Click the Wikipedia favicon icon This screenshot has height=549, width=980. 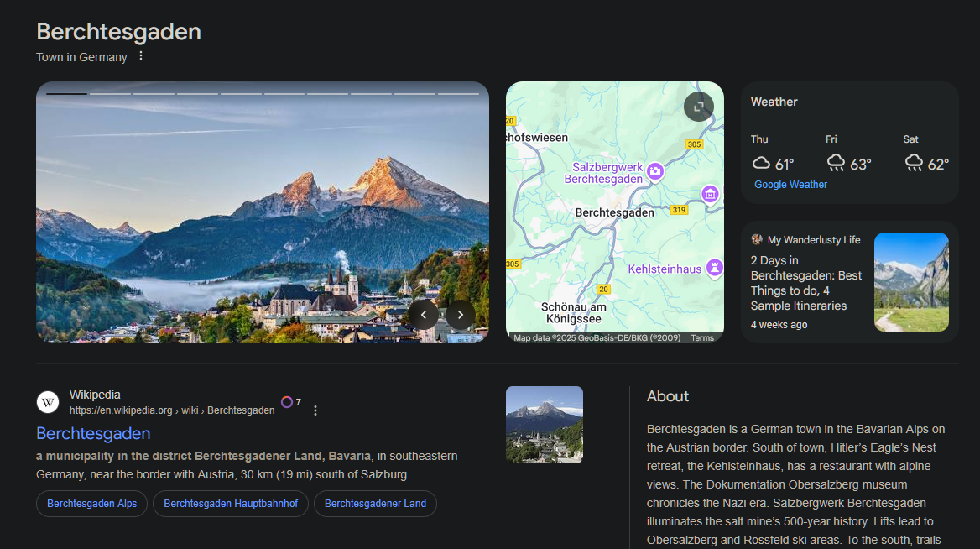pos(48,402)
